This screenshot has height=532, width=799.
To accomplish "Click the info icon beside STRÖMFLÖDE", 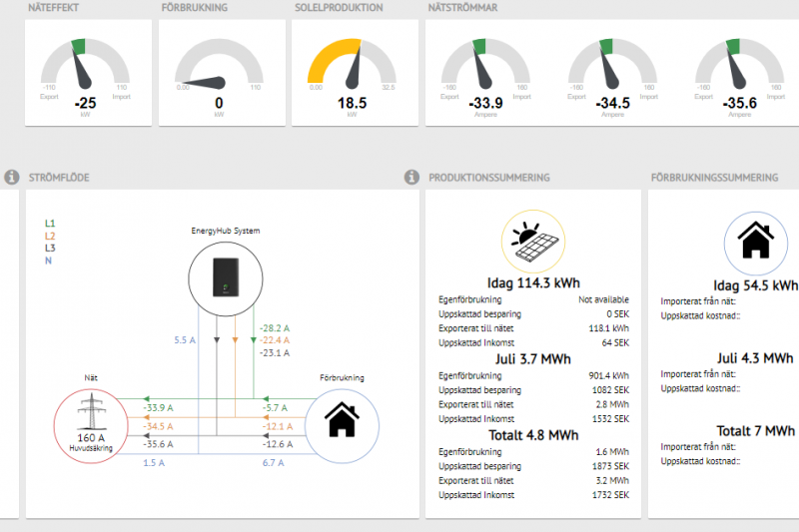I will [x=12, y=177].
